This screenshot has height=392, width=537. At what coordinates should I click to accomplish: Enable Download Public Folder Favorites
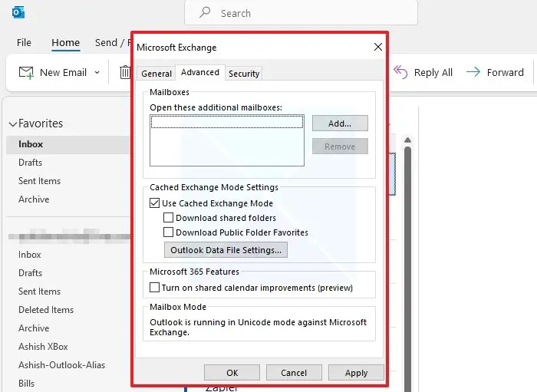point(168,232)
